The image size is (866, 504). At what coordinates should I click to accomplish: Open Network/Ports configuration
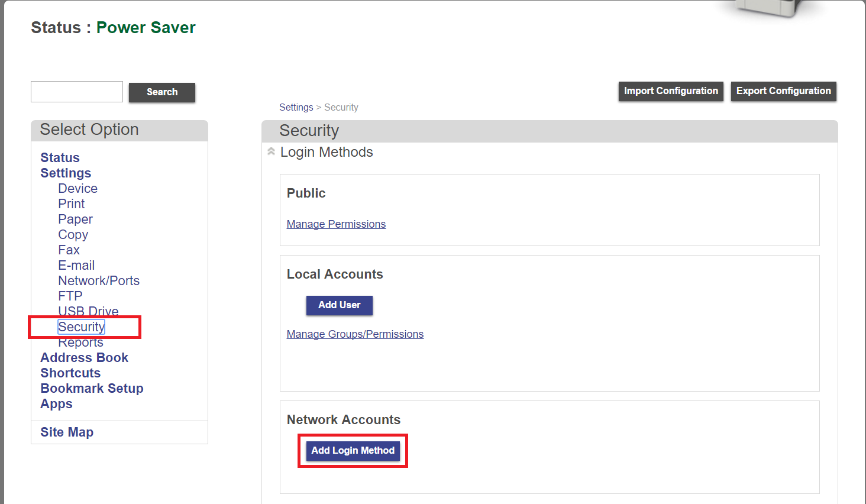click(x=99, y=280)
